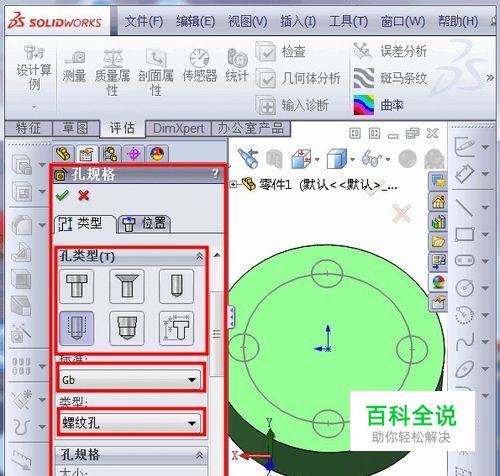
Task: Open the 工具(T) menu
Action: (348, 22)
